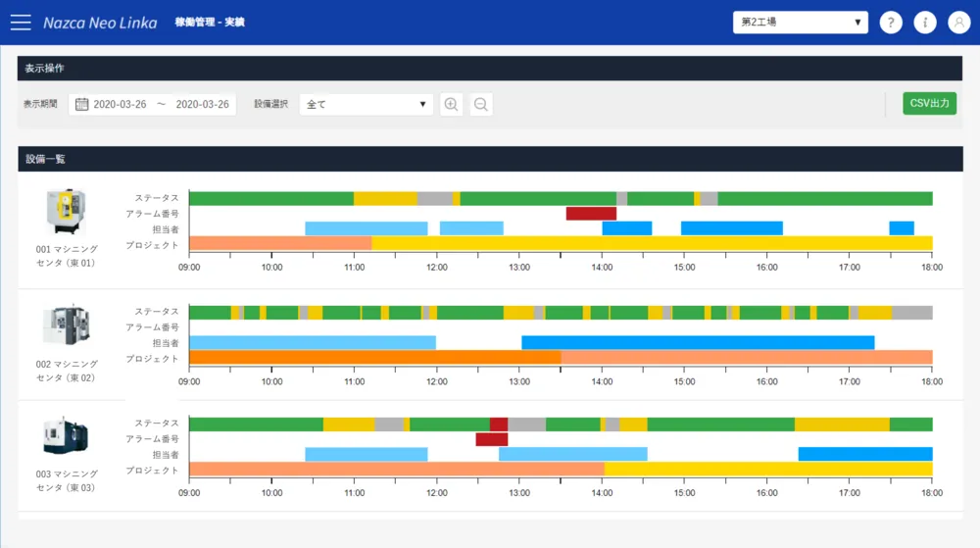Open the calendar date picker icon
This screenshot has height=548, width=980.
click(82, 104)
